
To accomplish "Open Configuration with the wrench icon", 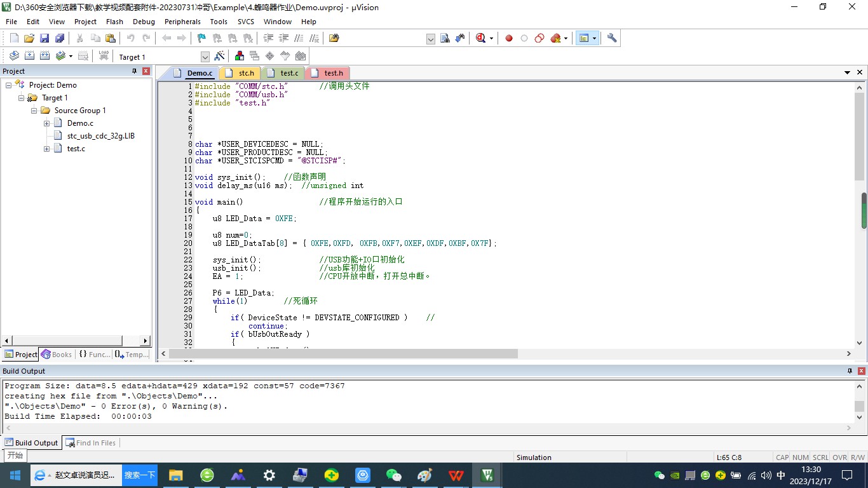I will click(x=612, y=38).
